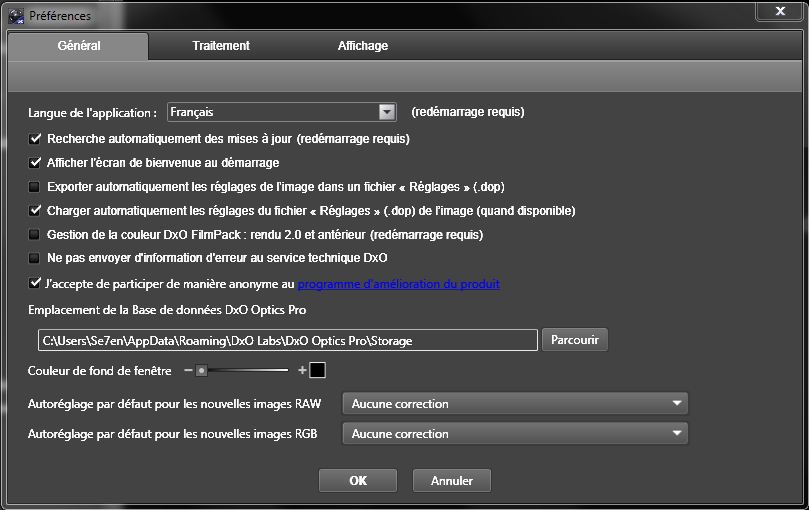
Task: Click the OK button
Action: pos(358,481)
